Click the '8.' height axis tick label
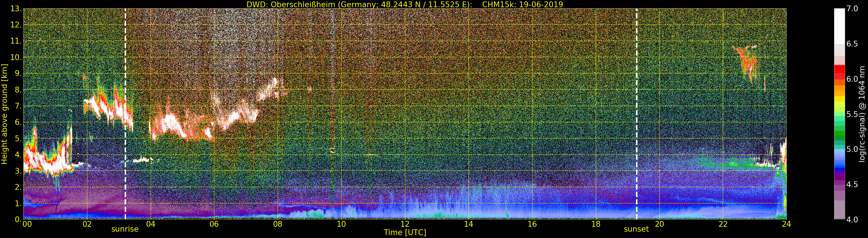Screen dimensions: 868x238 click(18, 90)
